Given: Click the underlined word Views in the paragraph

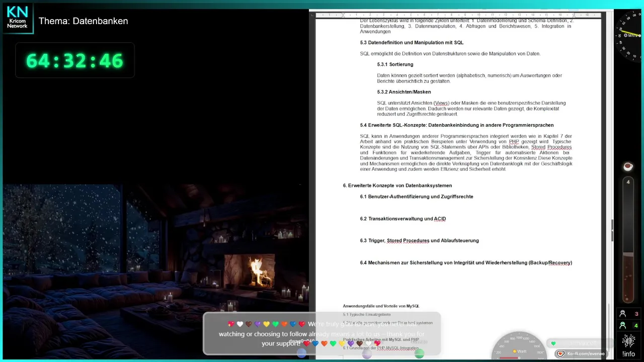Looking at the screenshot, I should pyautogui.click(x=442, y=103).
